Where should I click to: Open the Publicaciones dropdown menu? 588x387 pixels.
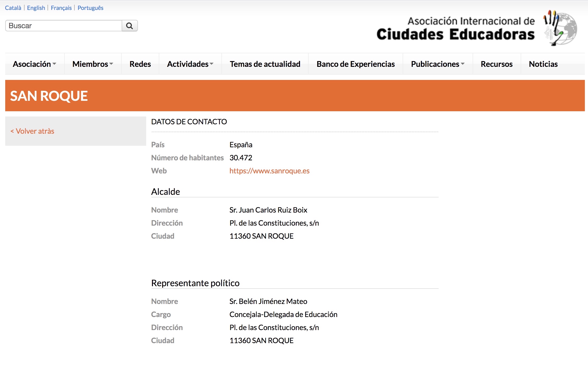438,64
